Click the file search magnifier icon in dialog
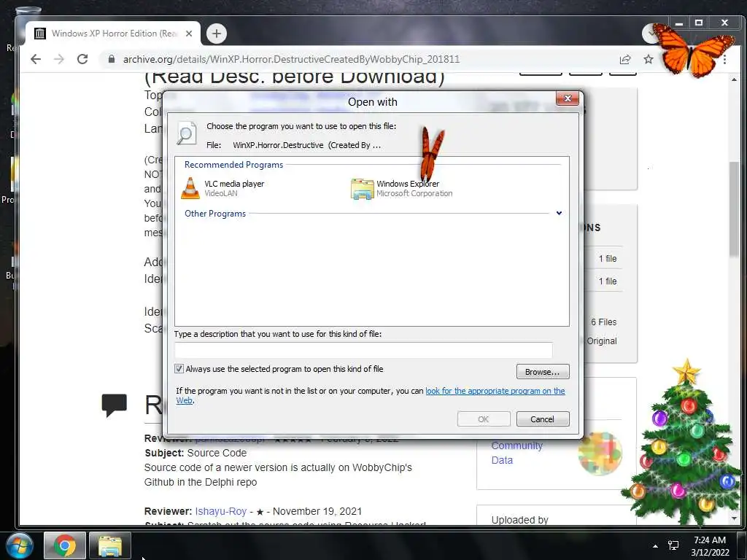Viewport: 747px width, 560px height. pos(186,133)
